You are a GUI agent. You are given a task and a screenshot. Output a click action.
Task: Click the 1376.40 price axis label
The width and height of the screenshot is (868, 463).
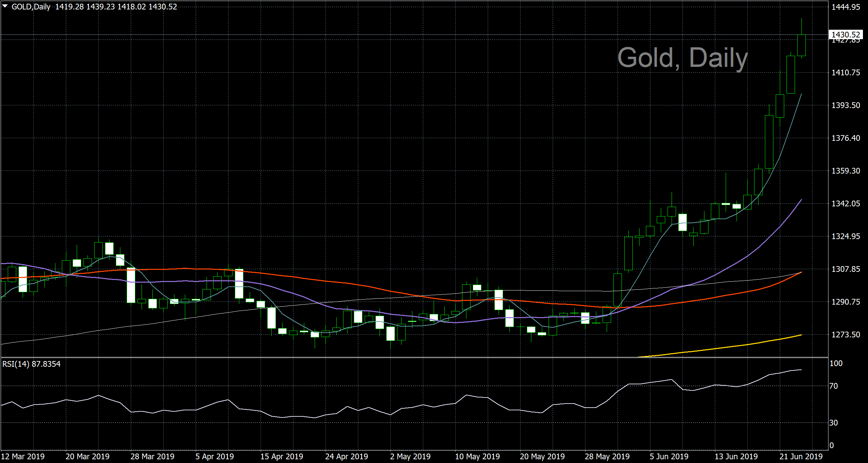tap(846, 138)
